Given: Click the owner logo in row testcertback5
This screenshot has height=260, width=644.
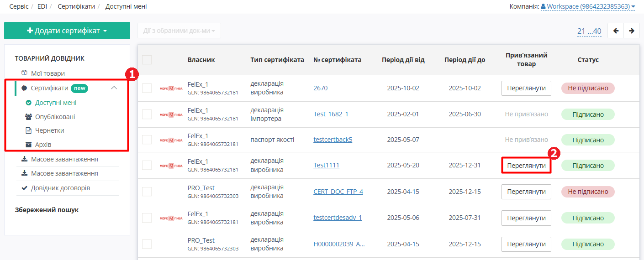Looking at the screenshot, I should pyautogui.click(x=171, y=140).
